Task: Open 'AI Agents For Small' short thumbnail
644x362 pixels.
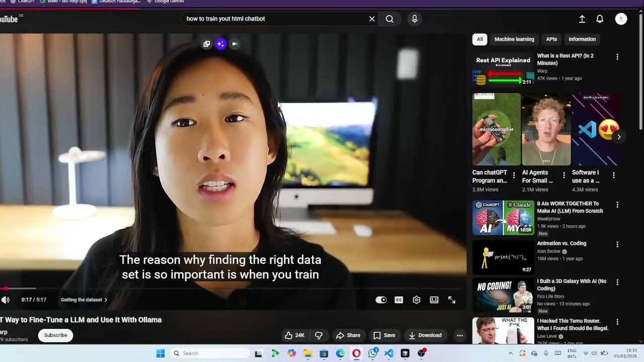Action: (x=546, y=129)
